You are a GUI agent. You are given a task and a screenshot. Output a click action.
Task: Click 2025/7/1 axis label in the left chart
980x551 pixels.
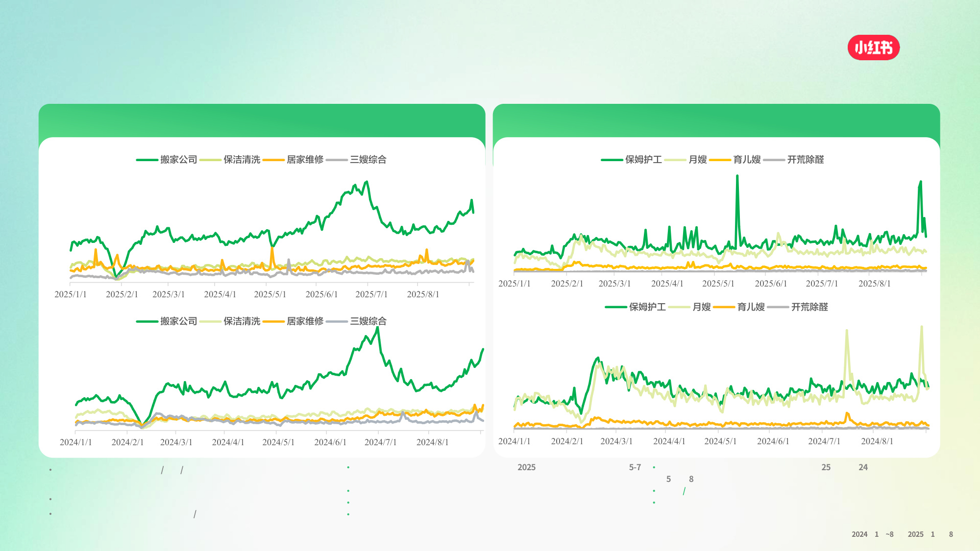coord(371,294)
